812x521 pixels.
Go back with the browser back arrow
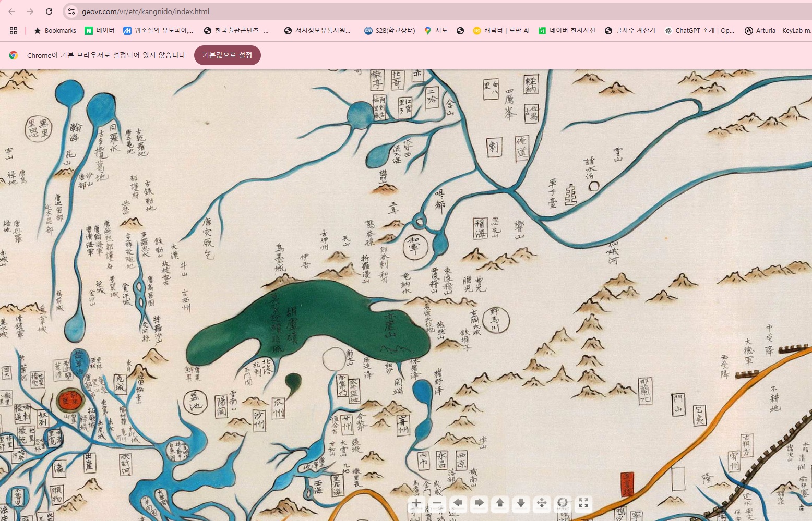(x=11, y=11)
